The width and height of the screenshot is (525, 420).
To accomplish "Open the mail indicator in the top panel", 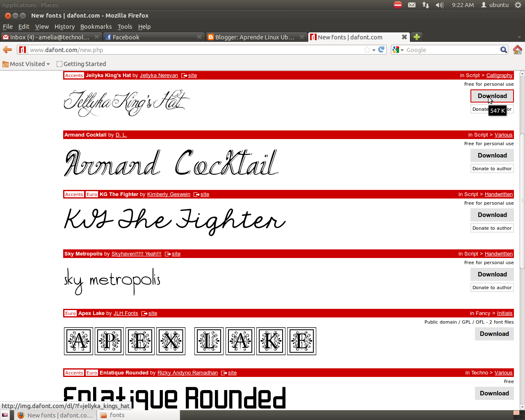I will 412,5.
